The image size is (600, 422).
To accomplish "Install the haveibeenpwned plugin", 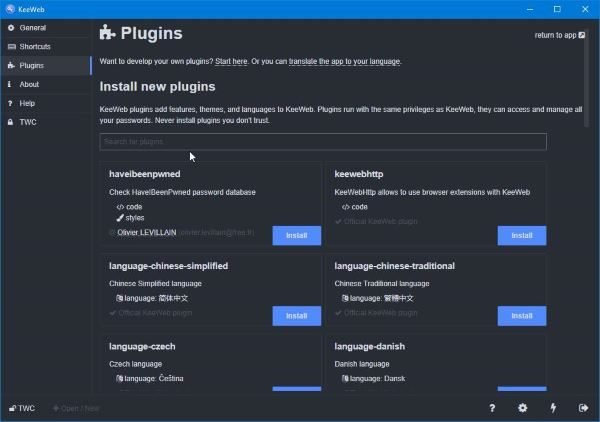I will coord(296,235).
